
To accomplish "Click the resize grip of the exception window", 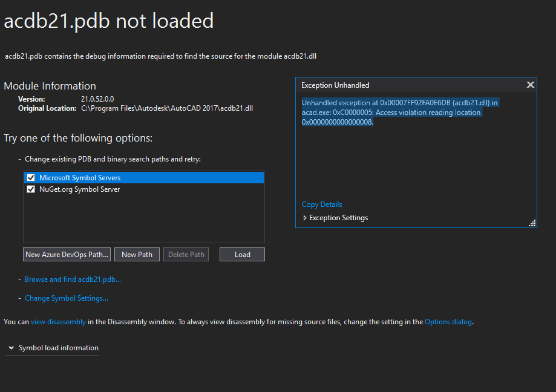I will (x=531, y=223).
